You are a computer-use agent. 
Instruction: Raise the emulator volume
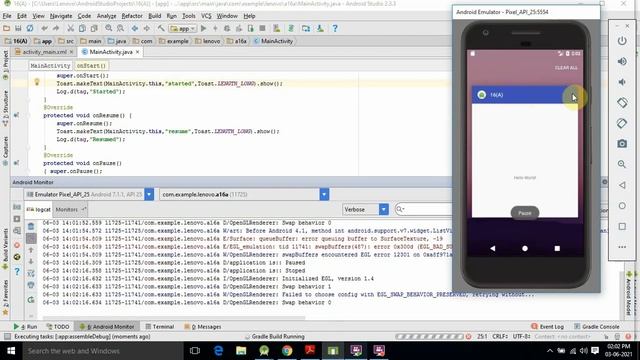click(x=622, y=61)
